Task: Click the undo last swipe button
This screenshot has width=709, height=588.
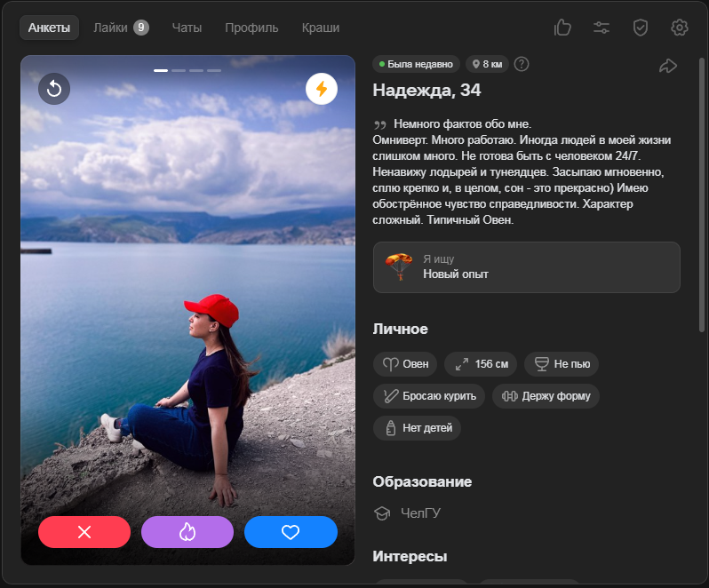Action: tap(54, 89)
